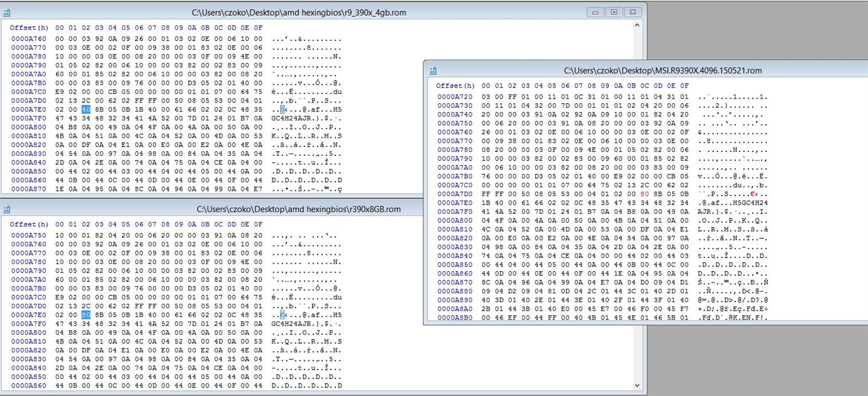Select offset 0000A790 in r390x8GB.rom window
Image resolution: width=868 pixels, height=396 pixels.
click(29, 270)
